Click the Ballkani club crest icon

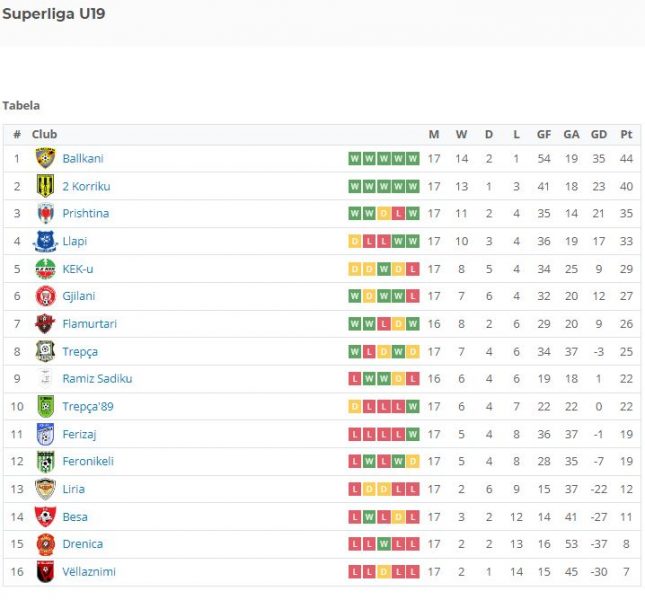pos(45,158)
